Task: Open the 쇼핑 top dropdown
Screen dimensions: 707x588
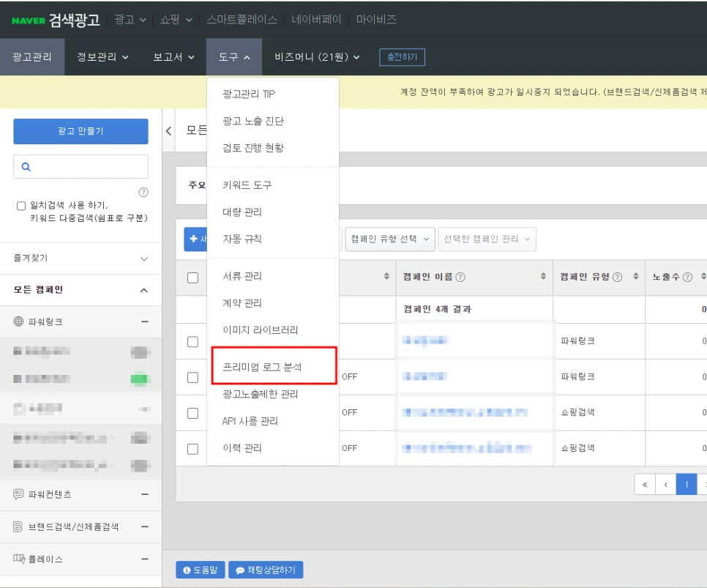Action: [x=176, y=20]
